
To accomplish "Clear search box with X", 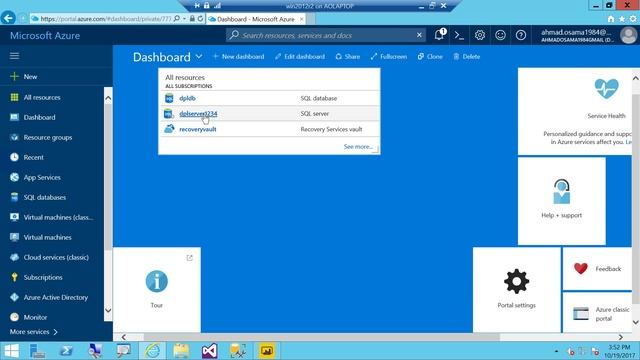I will pyautogui.click(x=419, y=35).
